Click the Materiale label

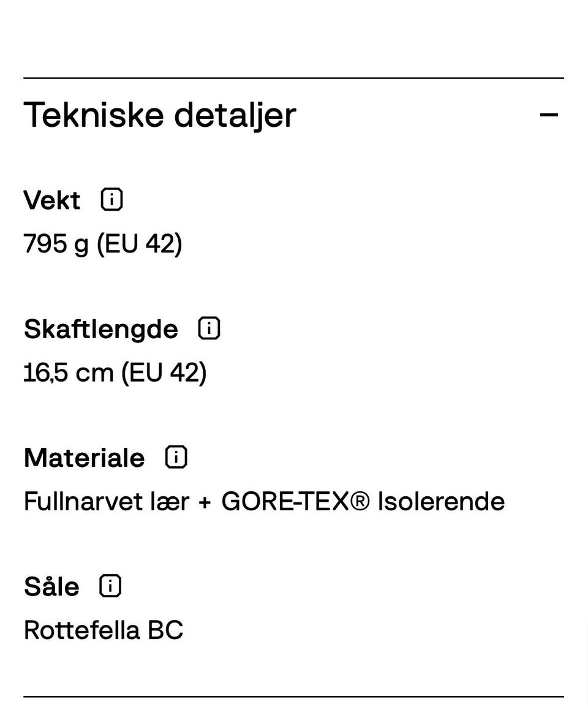click(x=84, y=456)
